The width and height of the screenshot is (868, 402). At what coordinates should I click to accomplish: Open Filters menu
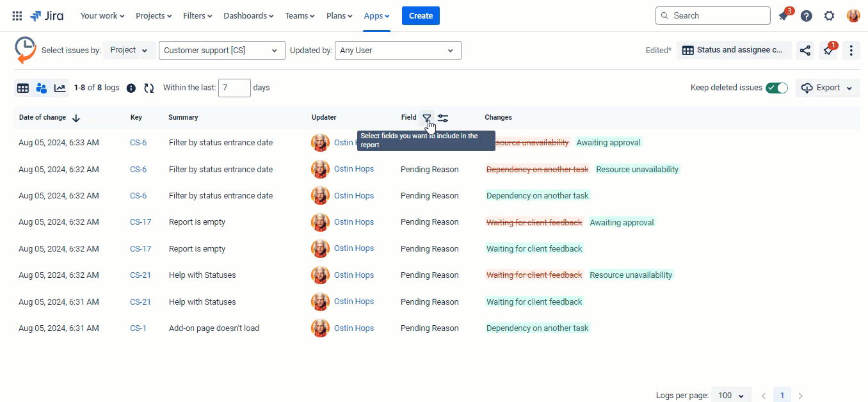(197, 16)
